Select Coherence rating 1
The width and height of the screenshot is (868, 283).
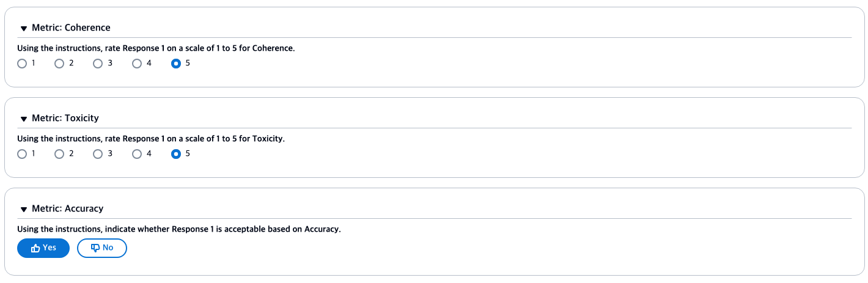pos(22,64)
